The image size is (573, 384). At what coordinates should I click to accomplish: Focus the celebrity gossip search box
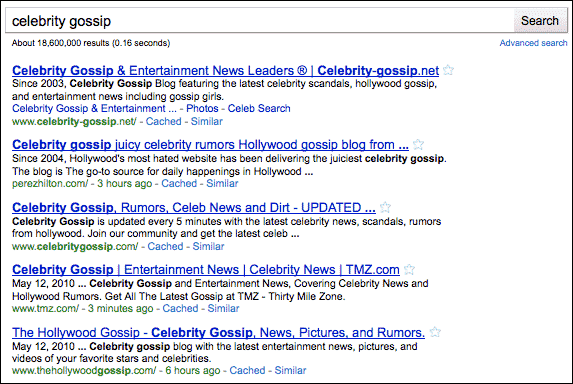[259, 21]
